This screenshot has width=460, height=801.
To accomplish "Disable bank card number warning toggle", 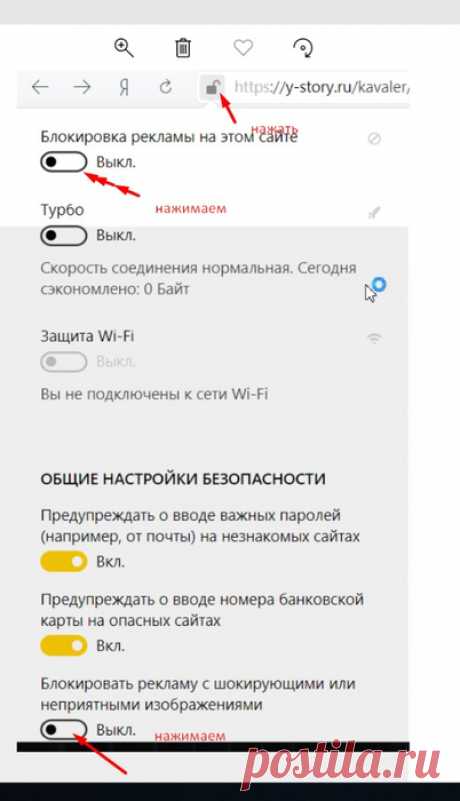I will click(64, 646).
